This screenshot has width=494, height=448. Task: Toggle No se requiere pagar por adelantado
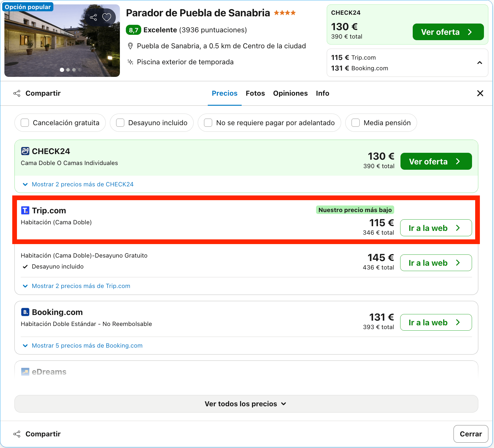(x=208, y=123)
